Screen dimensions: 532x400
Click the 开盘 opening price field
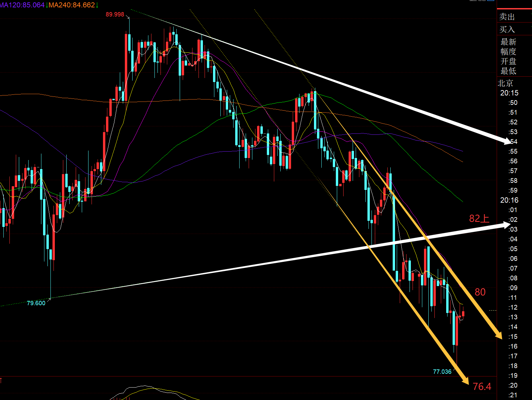(508, 62)
